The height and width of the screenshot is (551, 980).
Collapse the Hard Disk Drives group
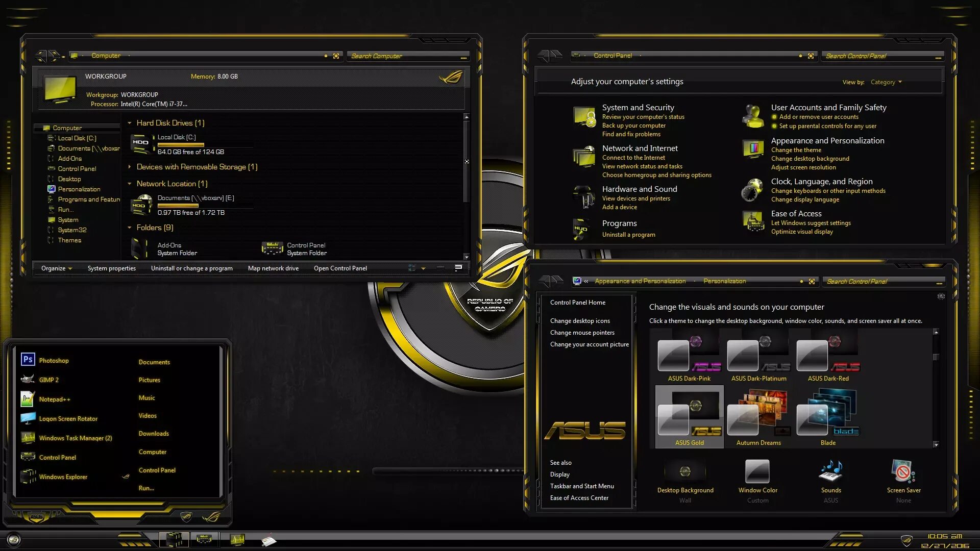click(130, 123)
